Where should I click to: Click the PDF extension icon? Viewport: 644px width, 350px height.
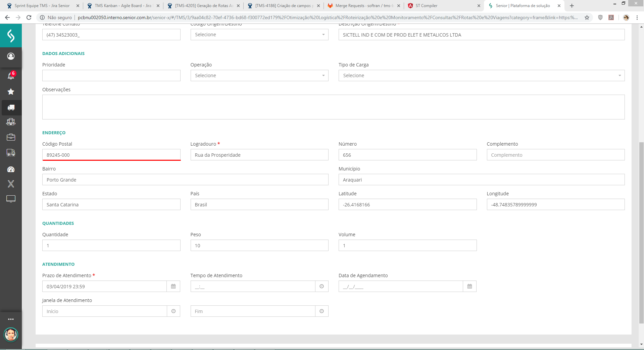coord(611,17)
